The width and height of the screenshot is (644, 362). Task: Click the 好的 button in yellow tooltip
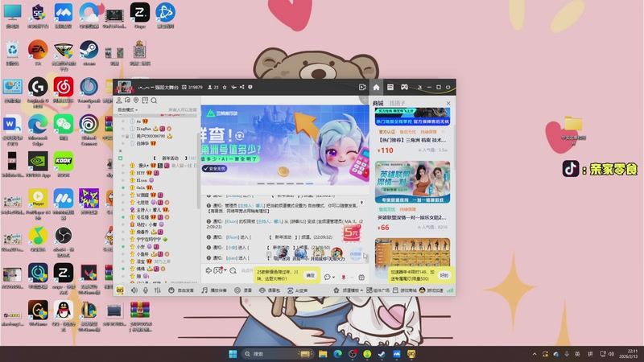(x=444, y=275)
